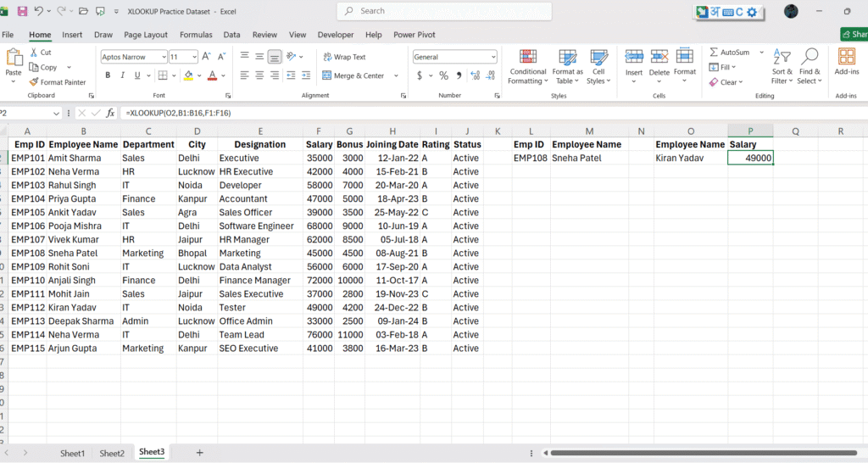Screen dimensions: 868x463
Task: Click the Orientation text angle icon
Action: click(292, 56)
